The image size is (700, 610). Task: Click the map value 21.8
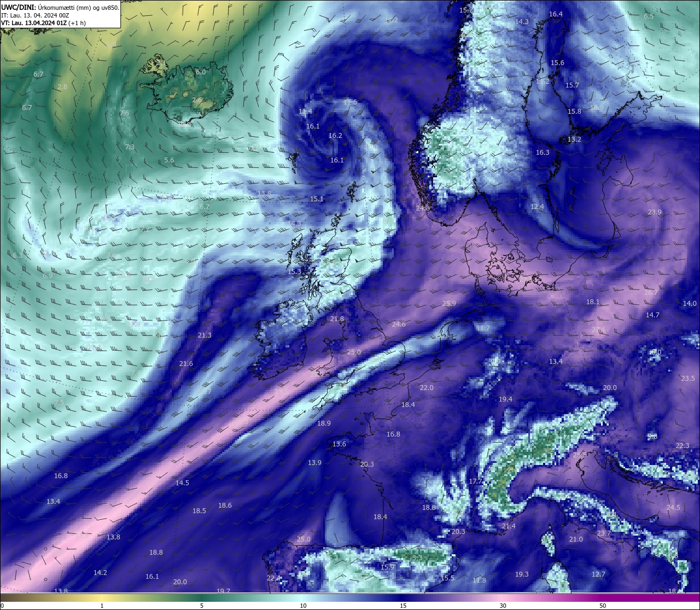click(337, 319)
